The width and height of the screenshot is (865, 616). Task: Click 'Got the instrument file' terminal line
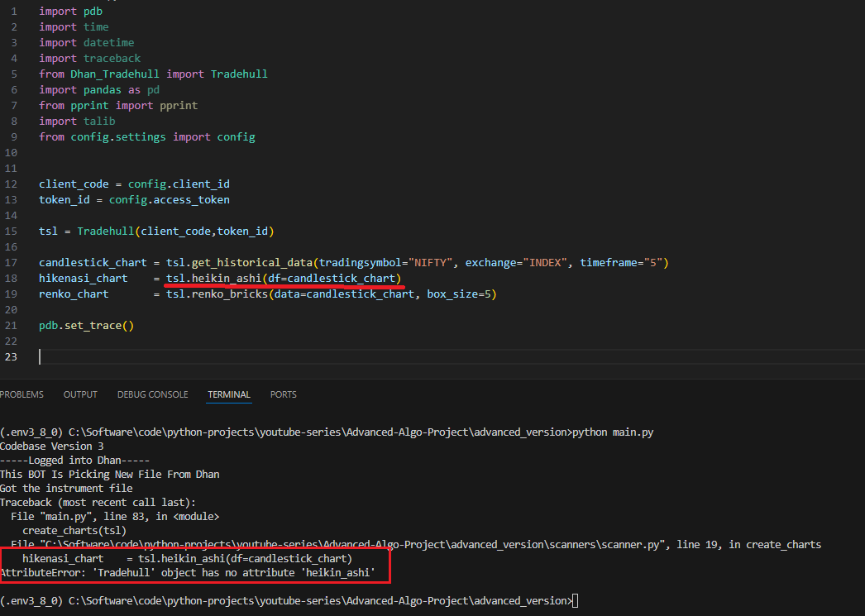(x=66, y=488)
